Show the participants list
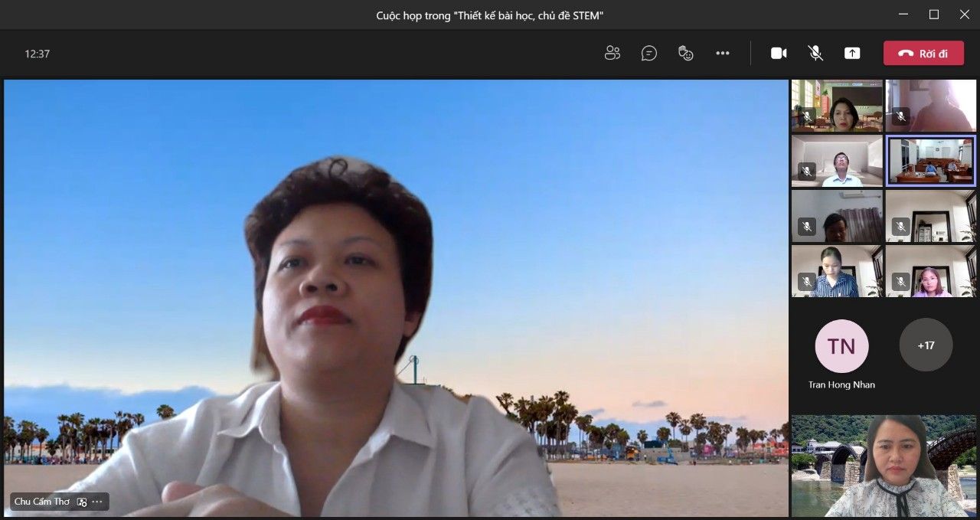The height and width of the screenshot is (520, 980). (612, 53)
